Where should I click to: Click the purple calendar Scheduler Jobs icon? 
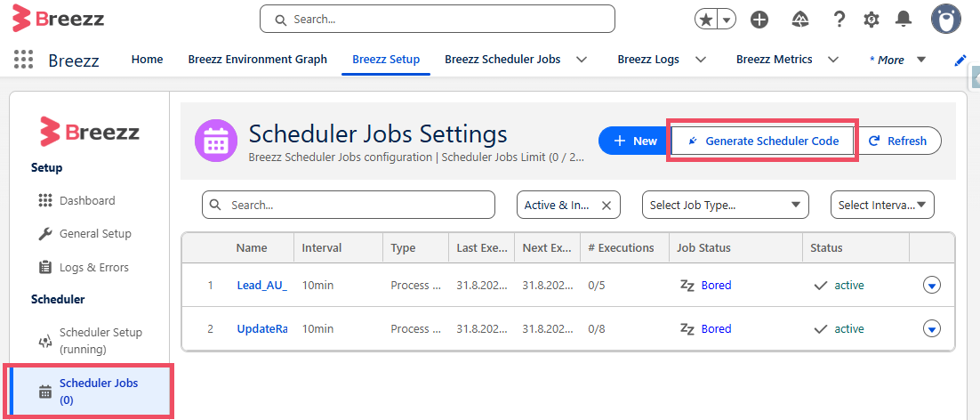pyautogui.click(x=215, y=141)
